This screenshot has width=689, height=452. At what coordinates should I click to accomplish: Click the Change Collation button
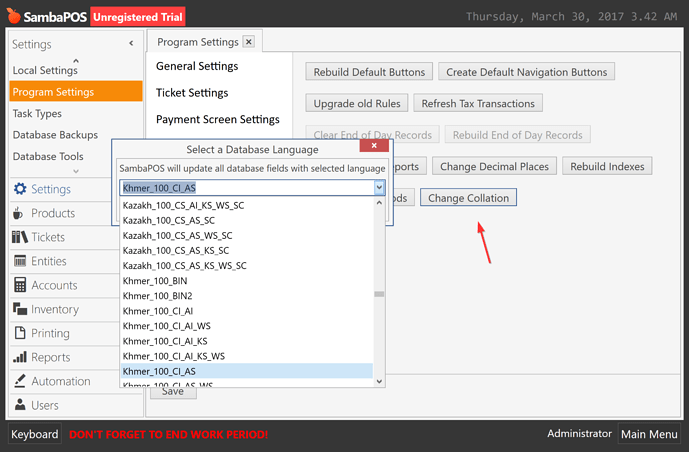pos(468,198)
